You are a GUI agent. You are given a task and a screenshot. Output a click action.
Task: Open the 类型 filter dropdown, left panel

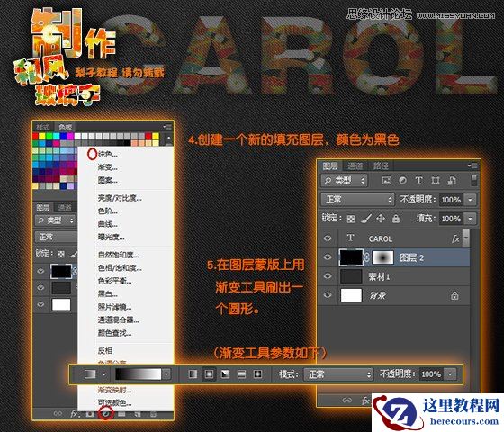click(x=56, y=220)
